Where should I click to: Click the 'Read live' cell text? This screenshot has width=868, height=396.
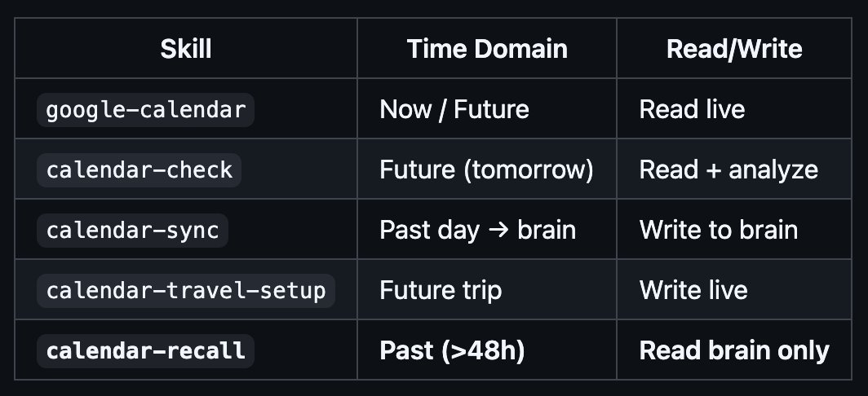click(x=692, y=109)
